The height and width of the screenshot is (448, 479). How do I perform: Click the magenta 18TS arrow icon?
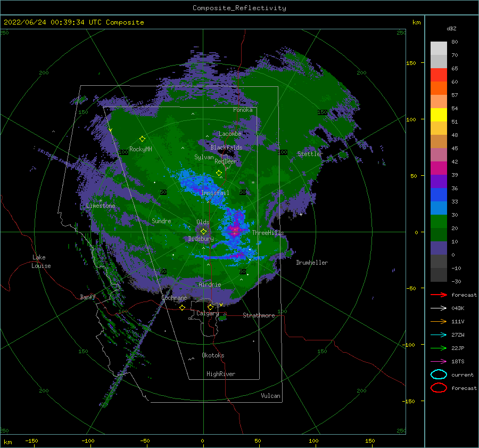(439, 362)
